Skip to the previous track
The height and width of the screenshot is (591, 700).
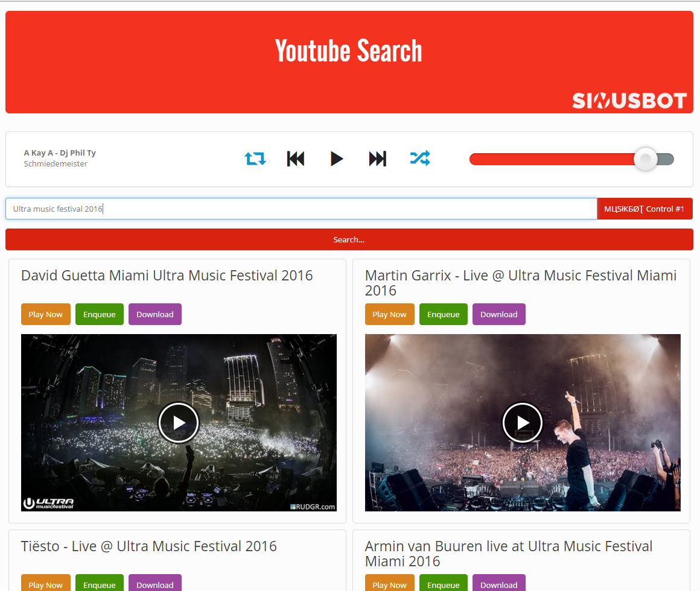[x=296, y=159]
